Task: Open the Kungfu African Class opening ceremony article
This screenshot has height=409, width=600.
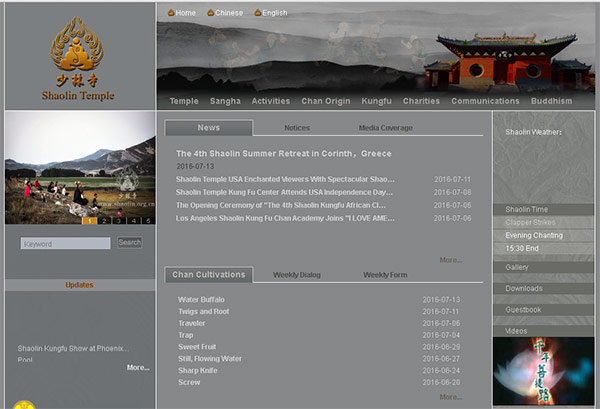Action: click(280, 205)
